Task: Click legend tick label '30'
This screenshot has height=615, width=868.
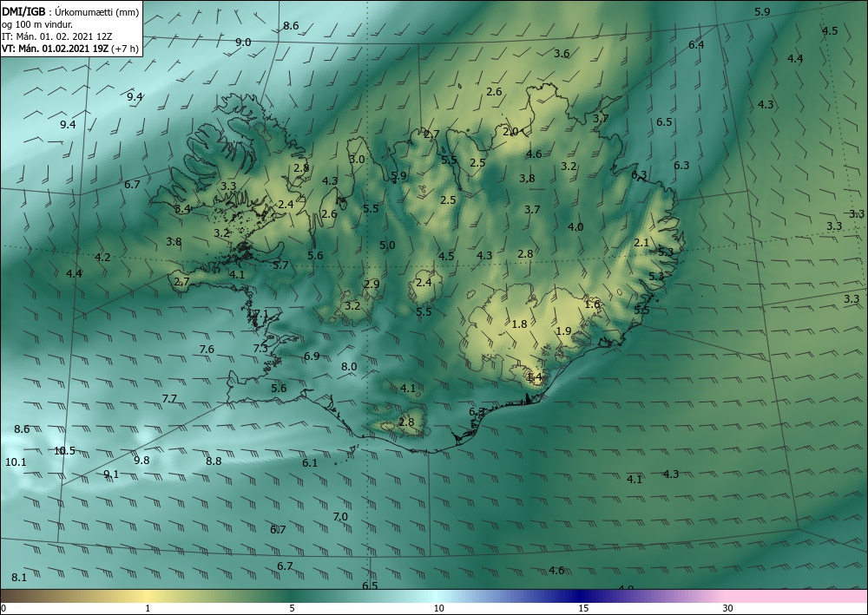Action: click(x=728, y=608)
